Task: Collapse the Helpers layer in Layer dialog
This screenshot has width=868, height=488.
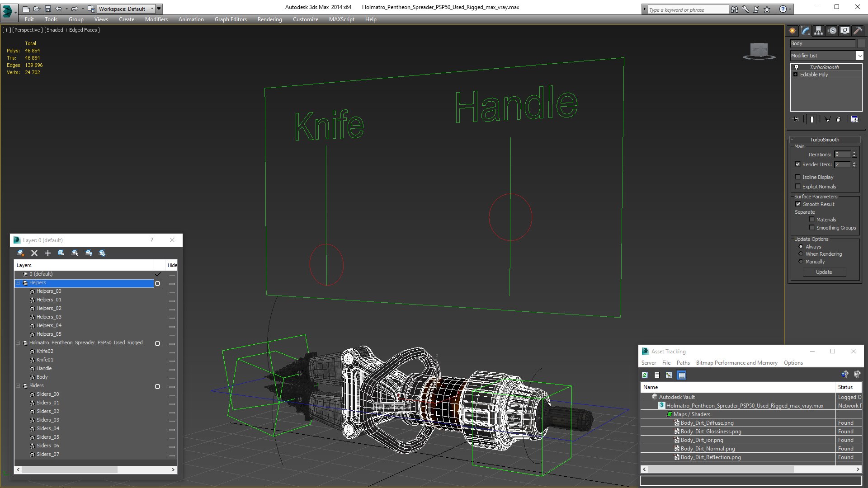Action: pos(18,283)
